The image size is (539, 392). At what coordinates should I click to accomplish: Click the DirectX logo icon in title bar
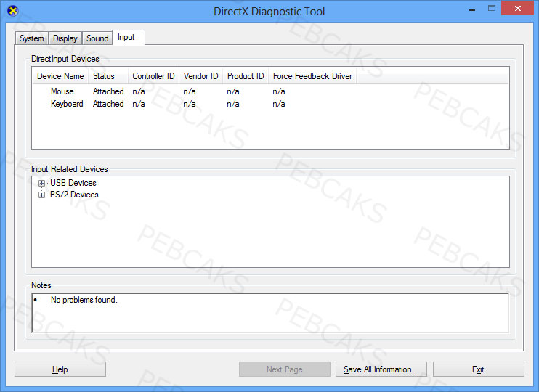(x=13, y=11)
